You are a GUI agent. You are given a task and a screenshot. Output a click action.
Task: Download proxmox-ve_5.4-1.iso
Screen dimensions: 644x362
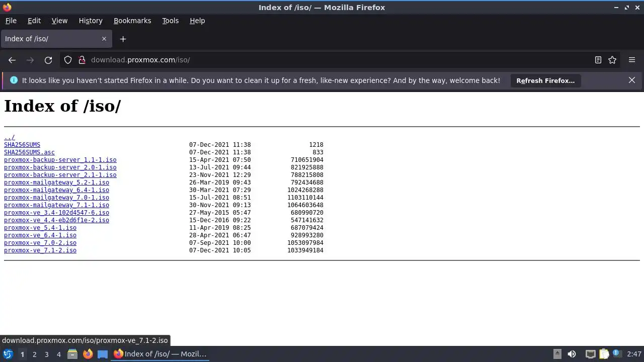[40, 228]
